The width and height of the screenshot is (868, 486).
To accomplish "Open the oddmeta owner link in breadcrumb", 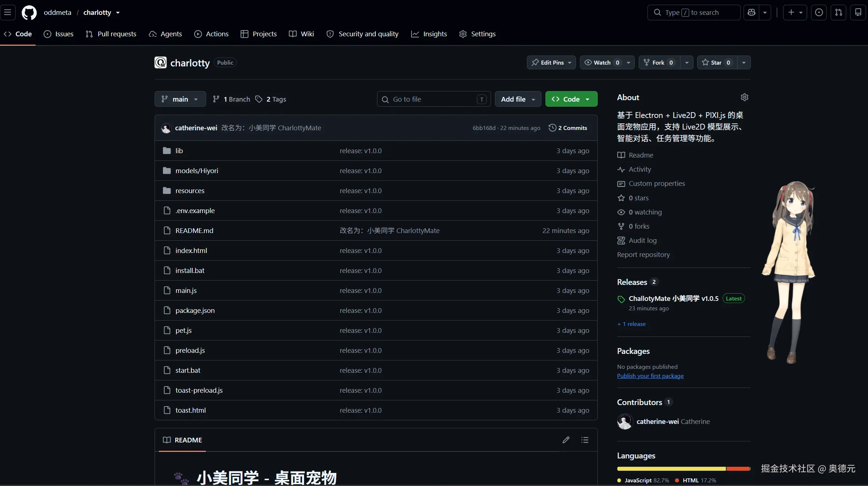I will pos(57,12).
